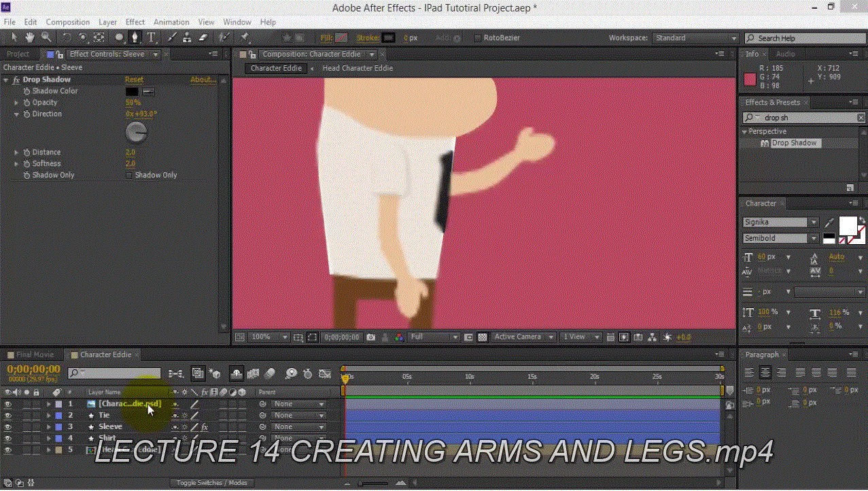Image resolution: width=868 pixels, height=491 pixels.
Task: Select the Clone Stamp tool
Action: click(x=187, y=37)
